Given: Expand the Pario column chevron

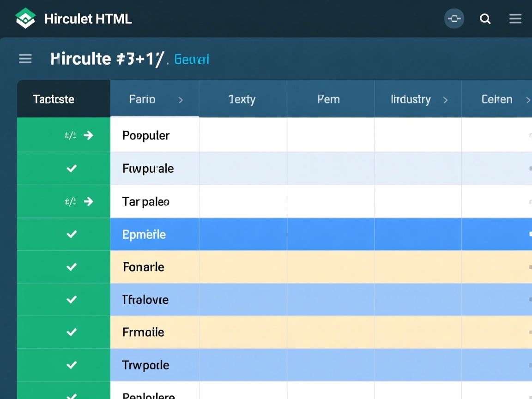Looking at the screenshot, I should 181,100.
